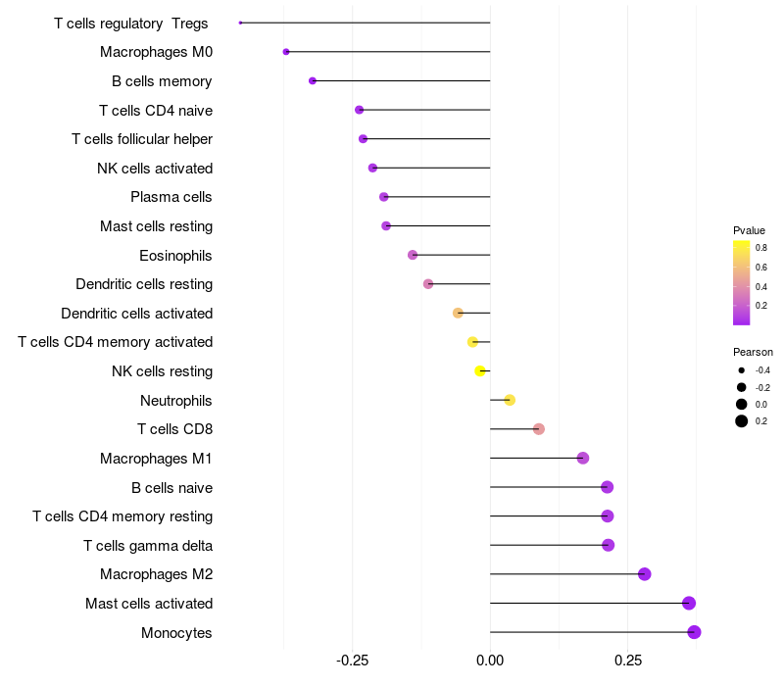Click the Monocytes data point dot

coord(694,632)
